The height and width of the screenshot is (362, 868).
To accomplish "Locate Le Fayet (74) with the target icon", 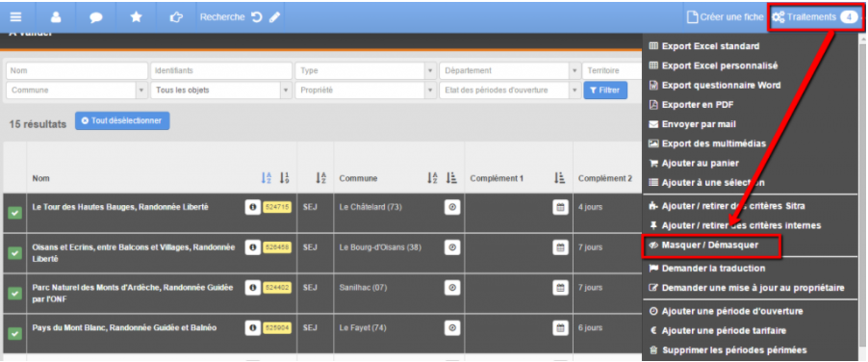I will coord(453,328).
